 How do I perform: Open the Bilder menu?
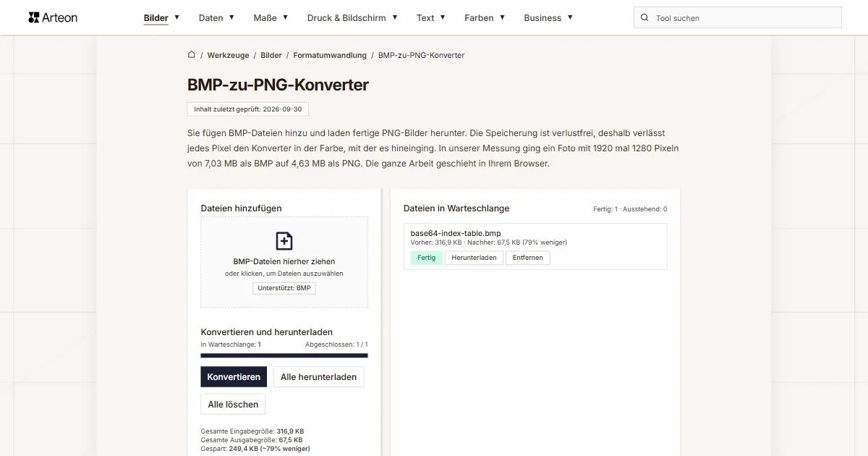161,18
